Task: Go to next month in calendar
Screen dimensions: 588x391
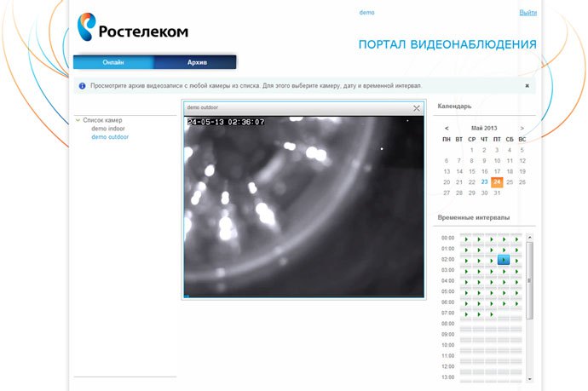Action: pyautogui.click(x=522, y=129)
